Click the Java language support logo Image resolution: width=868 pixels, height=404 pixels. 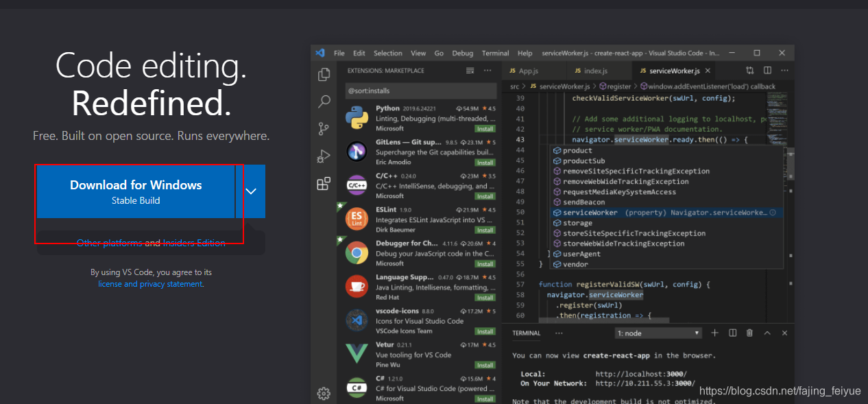pyautogui.click(x=357, y=287)
